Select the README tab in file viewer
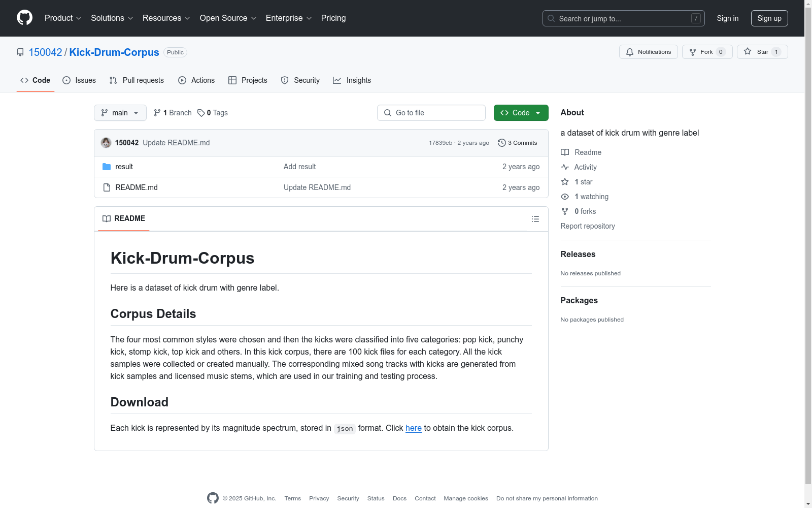The width and height of the screenshot is (812, 508). (124, 218)
